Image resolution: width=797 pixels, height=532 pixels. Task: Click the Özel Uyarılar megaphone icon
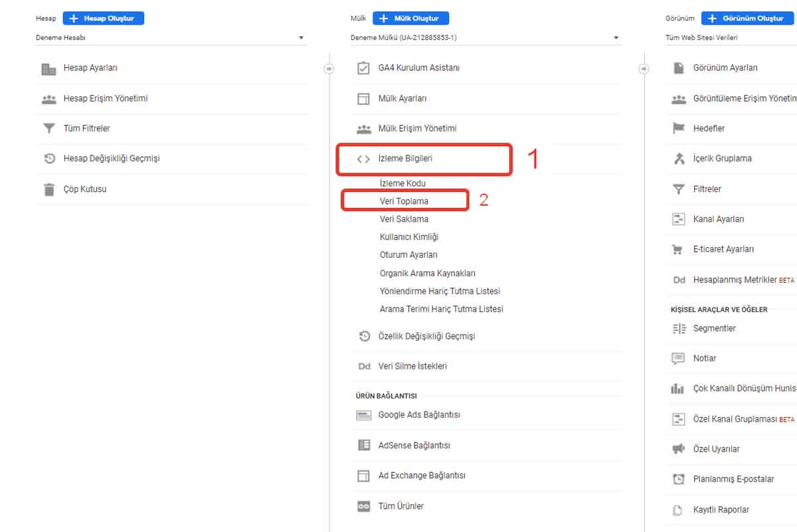pyautogui.click(x=678, y=449)
